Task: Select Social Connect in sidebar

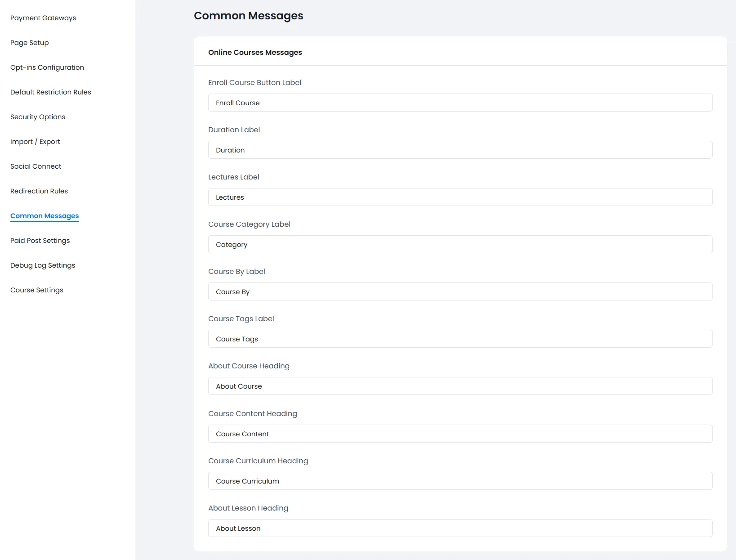Action: click(36, 166)
